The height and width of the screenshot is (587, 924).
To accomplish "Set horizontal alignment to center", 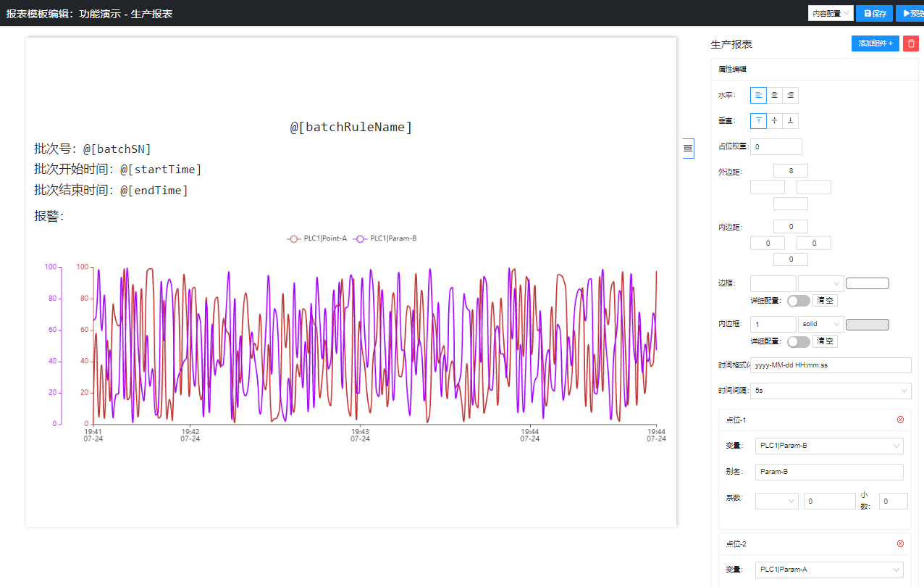I will point(774,95).
